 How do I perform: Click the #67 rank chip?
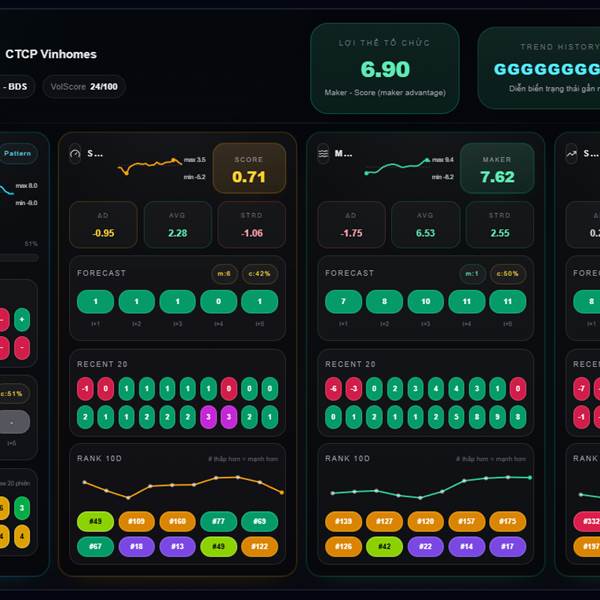click(x=95, y=546)
